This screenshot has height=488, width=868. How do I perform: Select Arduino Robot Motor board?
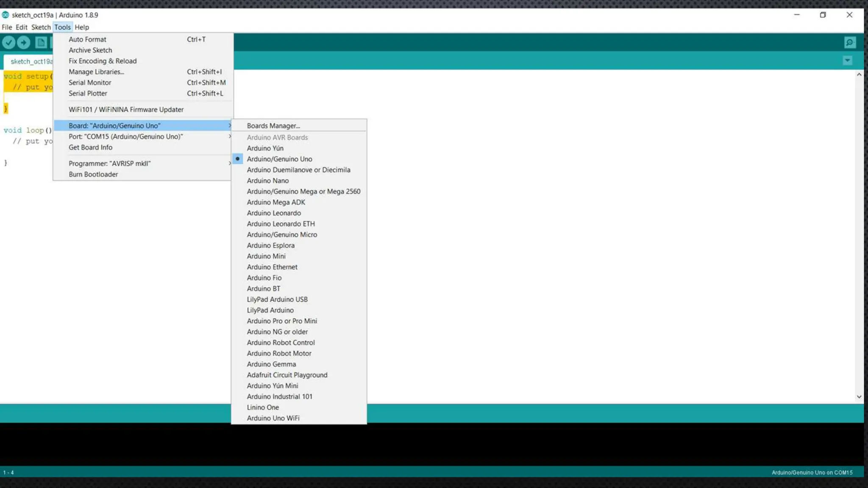pyautogui.click(x=299, y=353)
